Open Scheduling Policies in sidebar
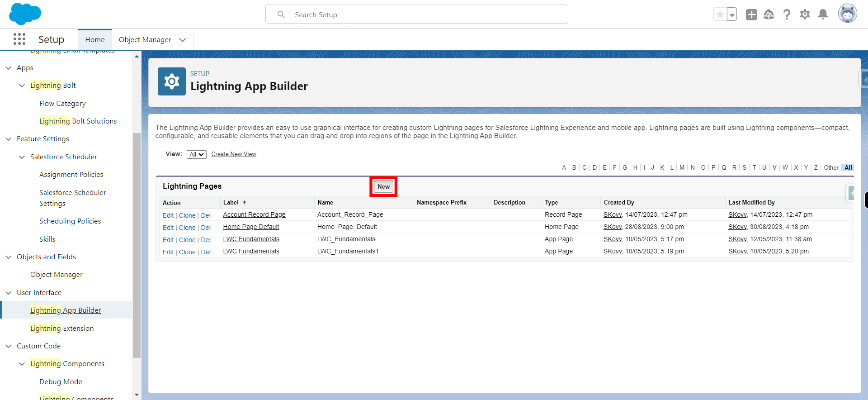The height and width of the screenshot is (400, 868). (70, 221)
